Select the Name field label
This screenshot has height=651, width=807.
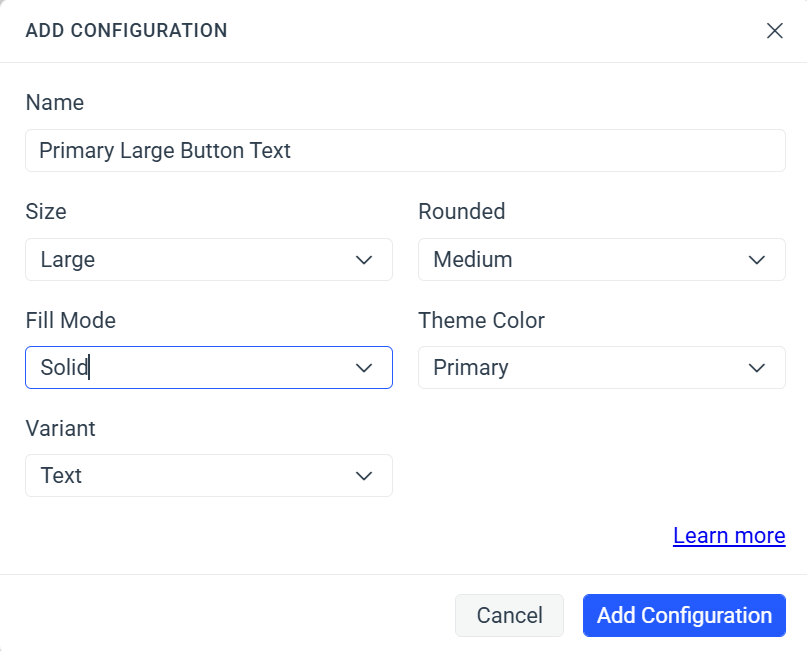55,102
